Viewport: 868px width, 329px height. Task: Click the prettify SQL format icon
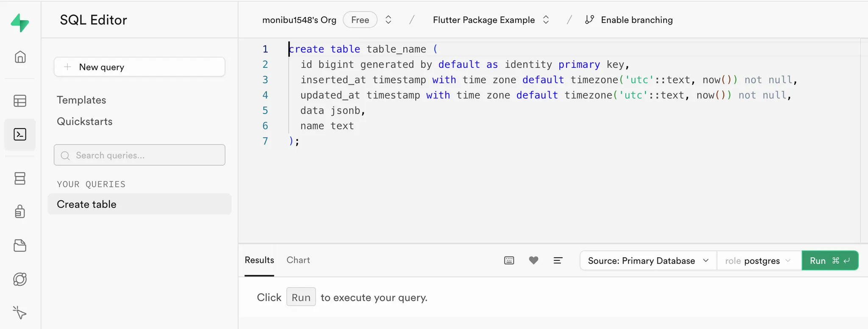(558, 260)
